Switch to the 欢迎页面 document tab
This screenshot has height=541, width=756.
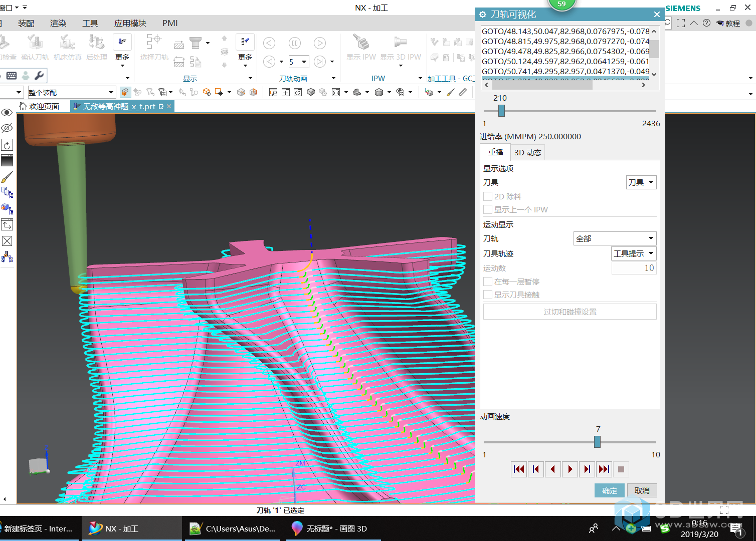coord(39,106)
